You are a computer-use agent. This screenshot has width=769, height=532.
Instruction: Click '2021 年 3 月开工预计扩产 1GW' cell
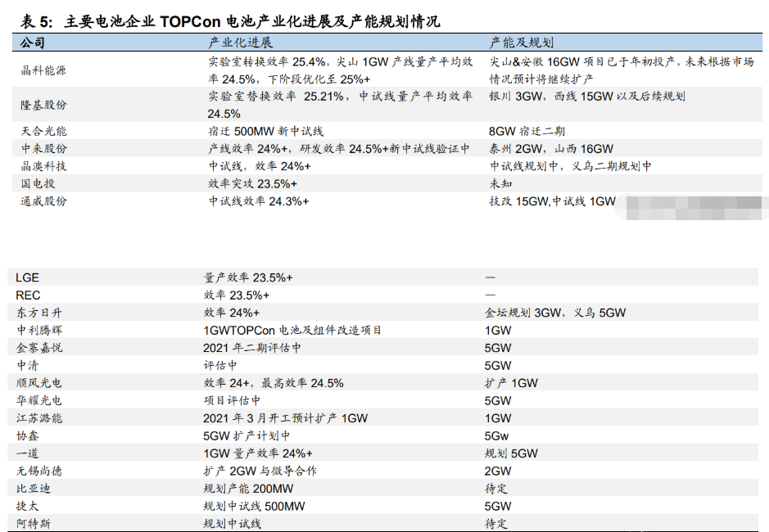286,418
